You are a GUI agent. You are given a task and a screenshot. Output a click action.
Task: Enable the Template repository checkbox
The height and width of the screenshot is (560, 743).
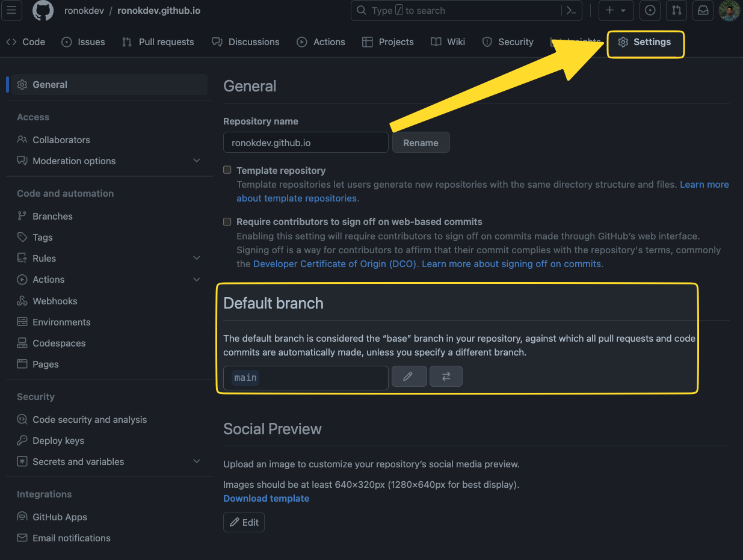tap(227, 170)
